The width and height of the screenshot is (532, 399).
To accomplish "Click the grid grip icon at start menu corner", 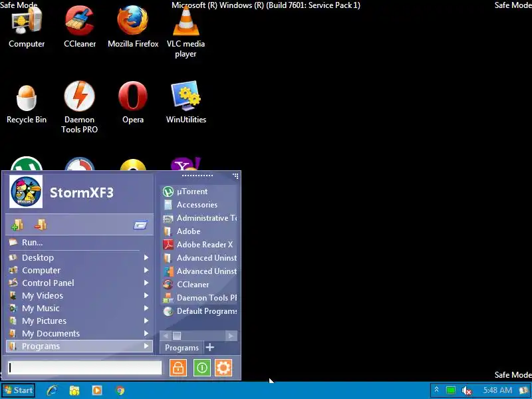I will tap(235, 176).
